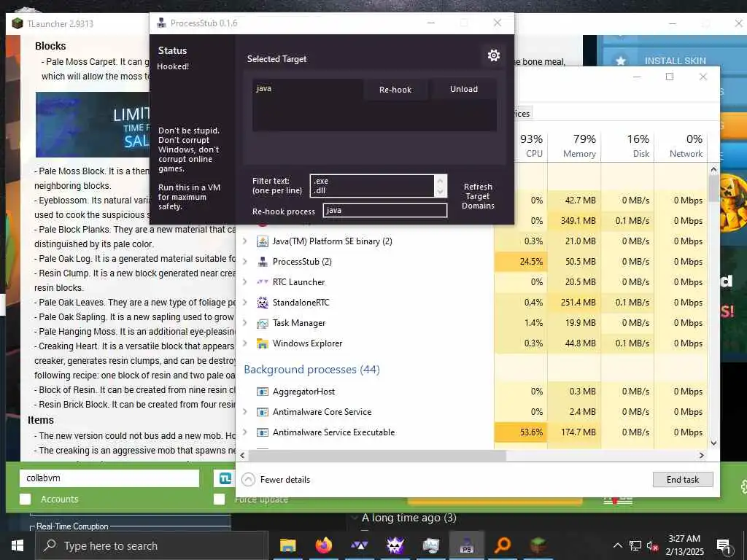Screen dimensions: 747x560
Task: Click the Windows Explorer process icon
Action: pos(263,343)
